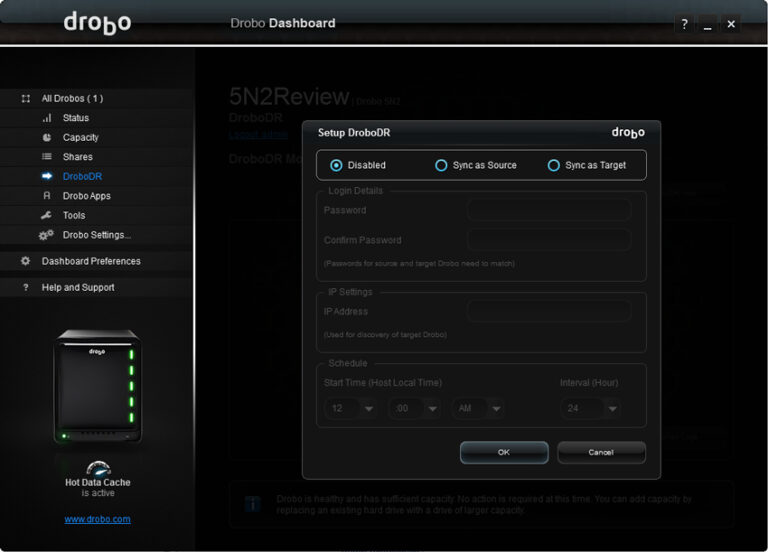Screen dimensions: 768x552
Task: Open Help and Support
Action: tap(78, 288)
